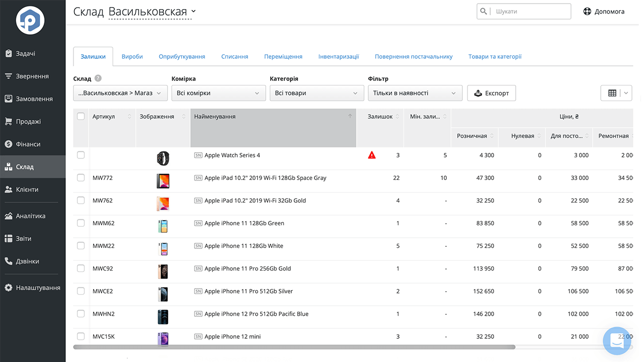644x362 pixels.
Task: Click sort arrow in Найменування header
Action: [x=350, y=116]
